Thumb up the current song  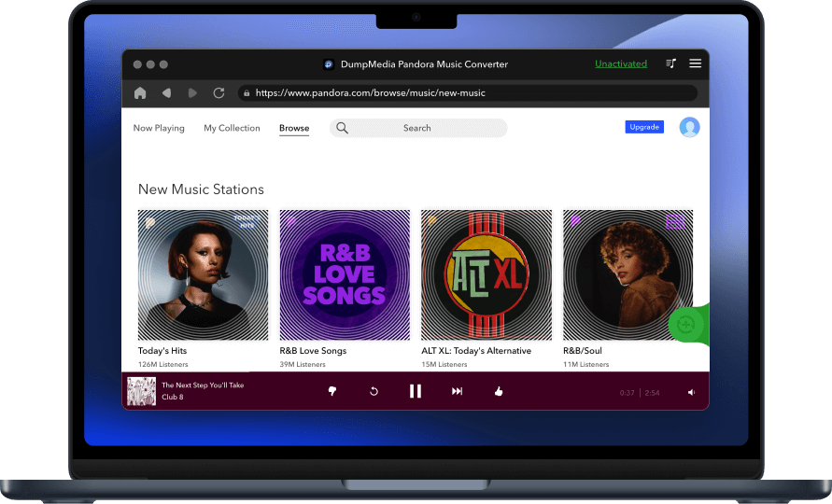pyautogui.click(x=499, y=391)
